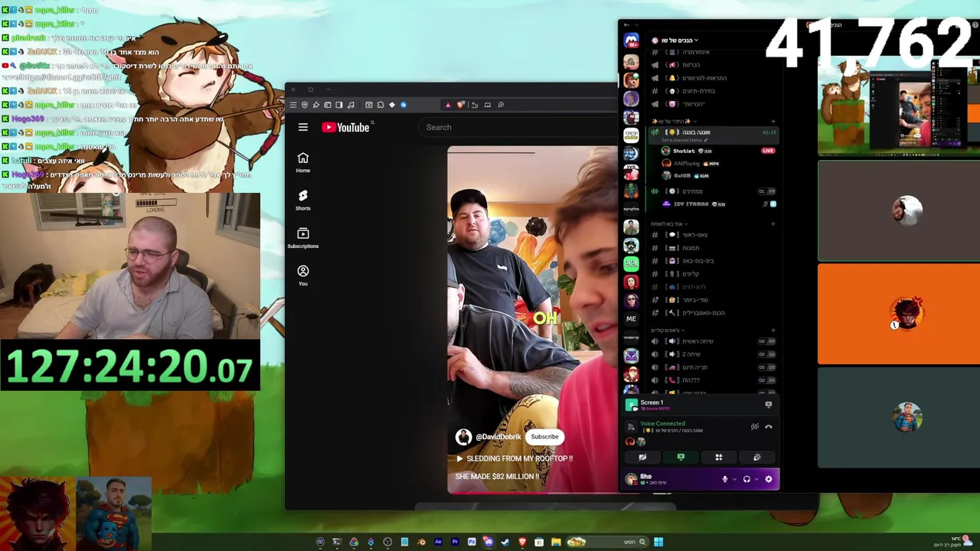Collapse the צ'אטים קוליים category
This screenshot has width=980, height=551.
[668, 331]
